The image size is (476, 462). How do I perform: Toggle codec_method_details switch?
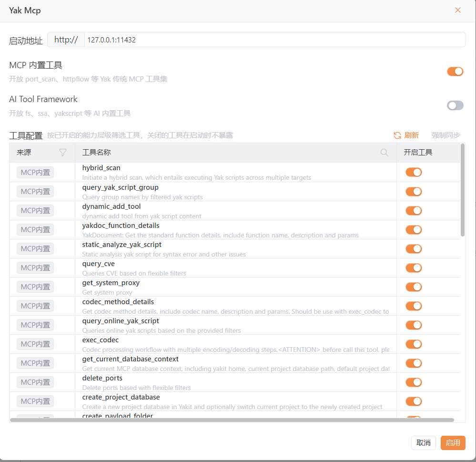coord(414,306)
